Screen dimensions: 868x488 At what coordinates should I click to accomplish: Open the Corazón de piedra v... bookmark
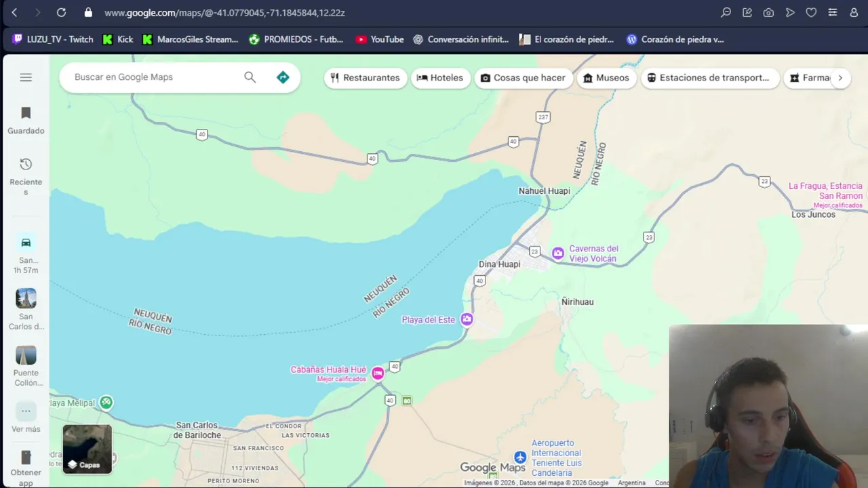[x=675, y=39]
